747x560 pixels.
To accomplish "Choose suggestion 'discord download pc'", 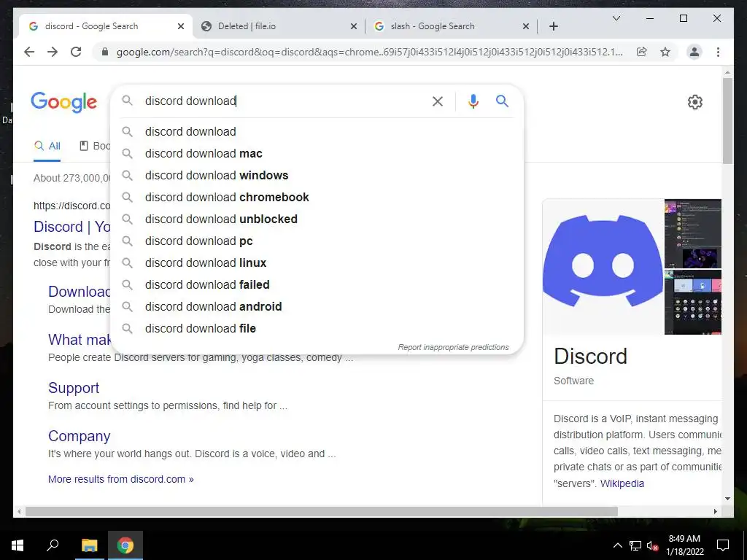I will click(317, 241).
